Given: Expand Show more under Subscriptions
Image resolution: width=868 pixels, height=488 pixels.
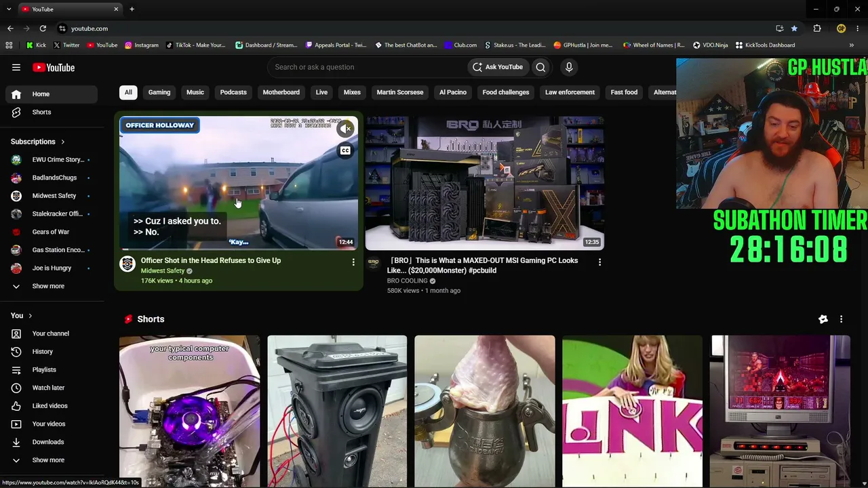Looking at the screenshot, I should coord(52,286).
